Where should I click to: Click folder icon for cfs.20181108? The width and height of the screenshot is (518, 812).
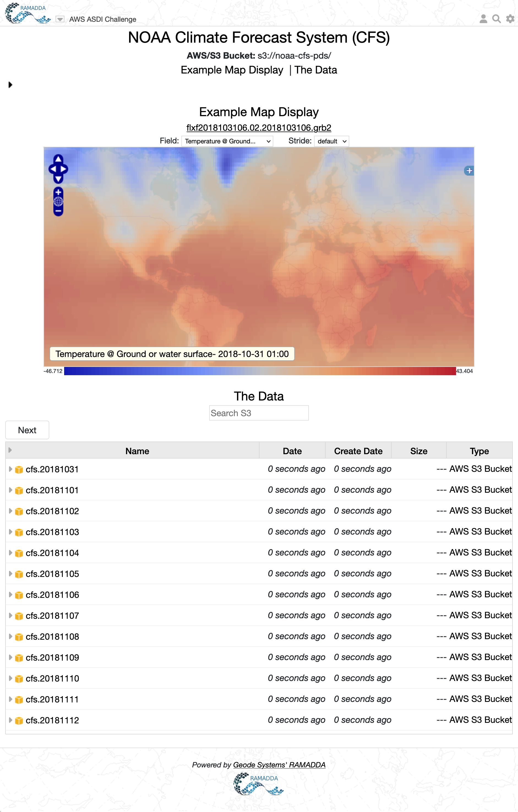(x=19, y=637)
